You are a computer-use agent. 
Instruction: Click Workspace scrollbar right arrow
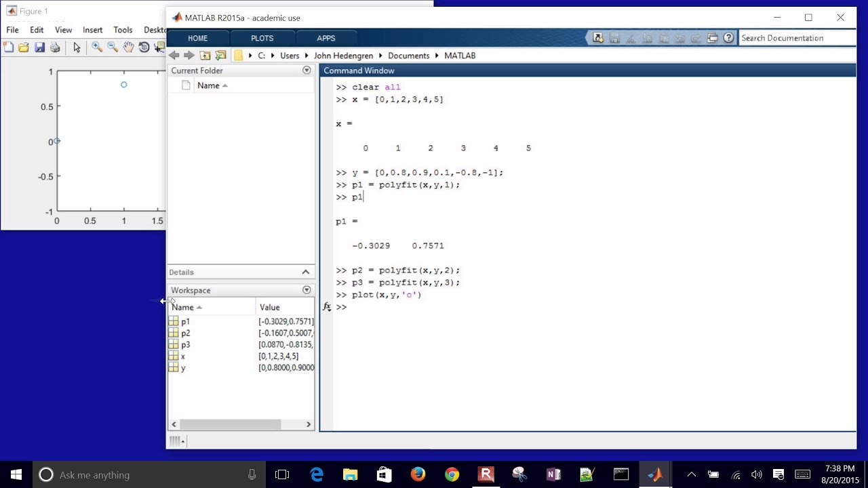(309, 424)
